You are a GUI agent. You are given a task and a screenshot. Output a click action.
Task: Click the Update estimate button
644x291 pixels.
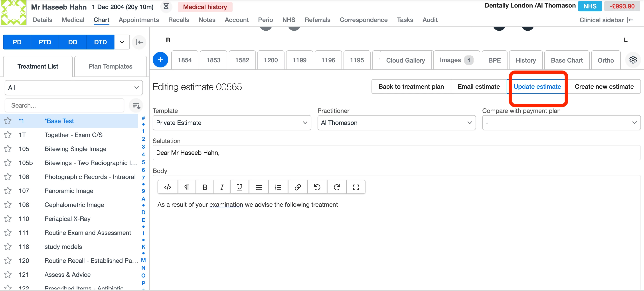[x=537, y=87]
